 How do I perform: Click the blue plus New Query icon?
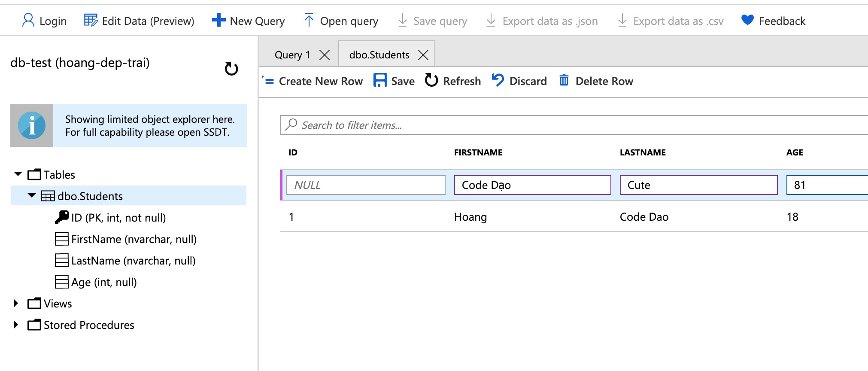(219, 20)
